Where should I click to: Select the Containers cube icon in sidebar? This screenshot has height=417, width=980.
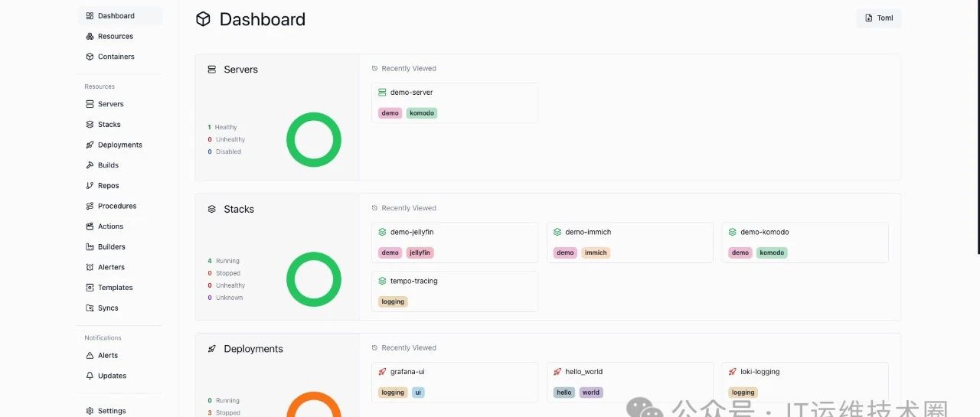pyautogui.click(x=90, y=57)
